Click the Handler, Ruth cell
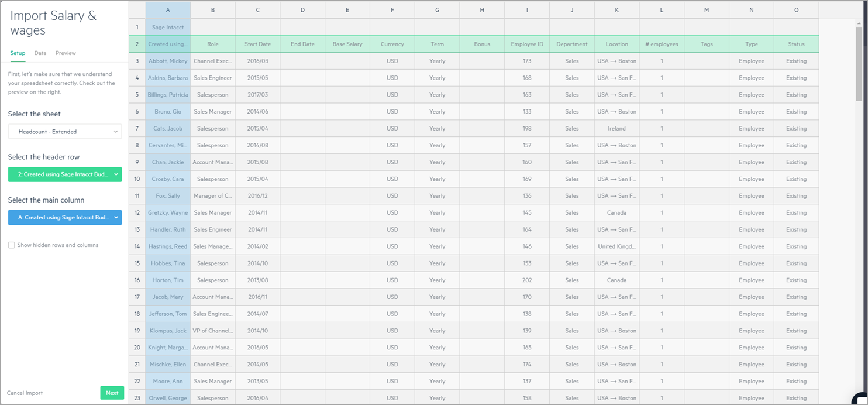 168,229
